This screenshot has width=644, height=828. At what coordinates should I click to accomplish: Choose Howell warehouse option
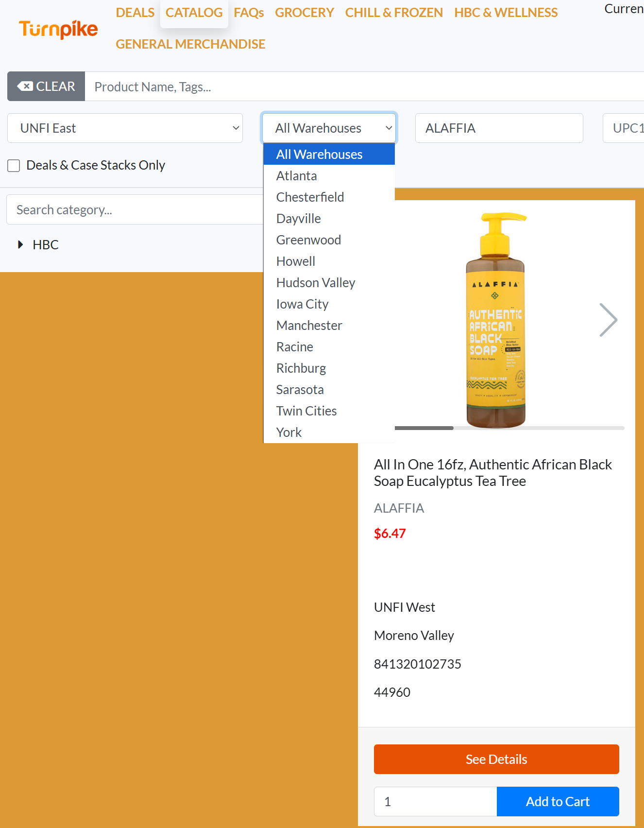[x=329, y=261]
